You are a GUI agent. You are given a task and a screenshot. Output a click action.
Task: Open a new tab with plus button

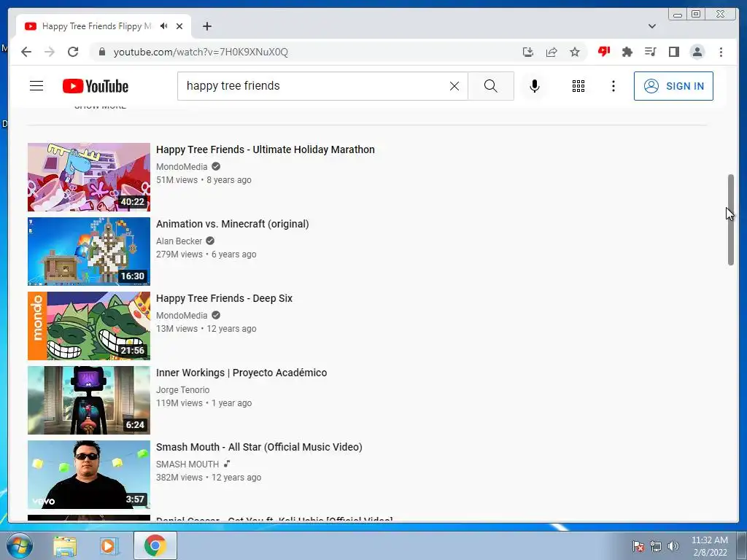206,26
